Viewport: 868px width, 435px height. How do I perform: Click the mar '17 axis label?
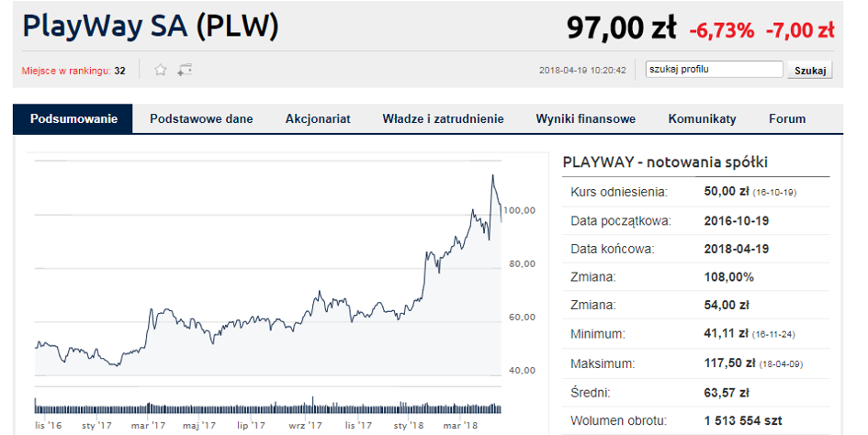tap(149, 426)
